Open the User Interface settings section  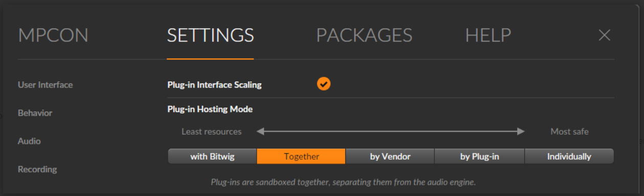point(46,84)
